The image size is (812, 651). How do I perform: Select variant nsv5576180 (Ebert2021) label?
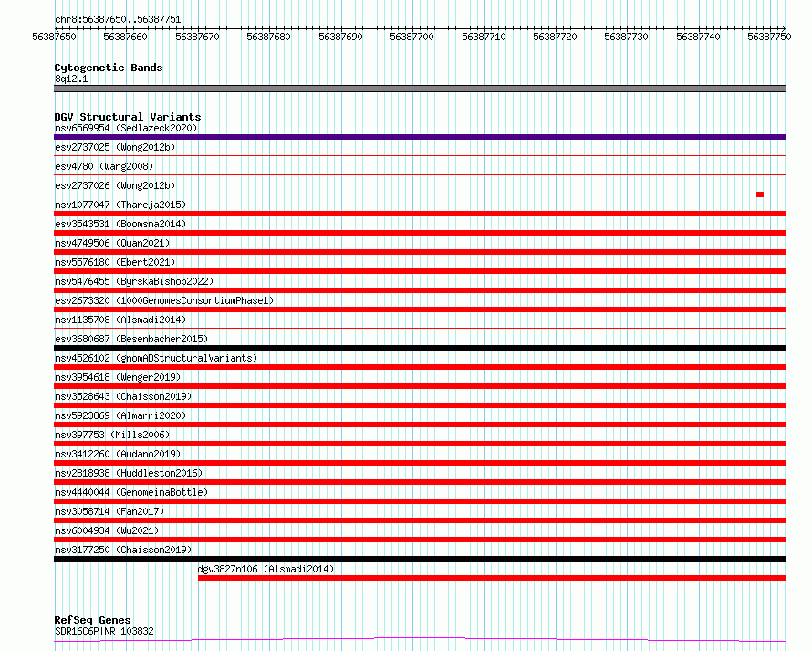coord(115,262)
